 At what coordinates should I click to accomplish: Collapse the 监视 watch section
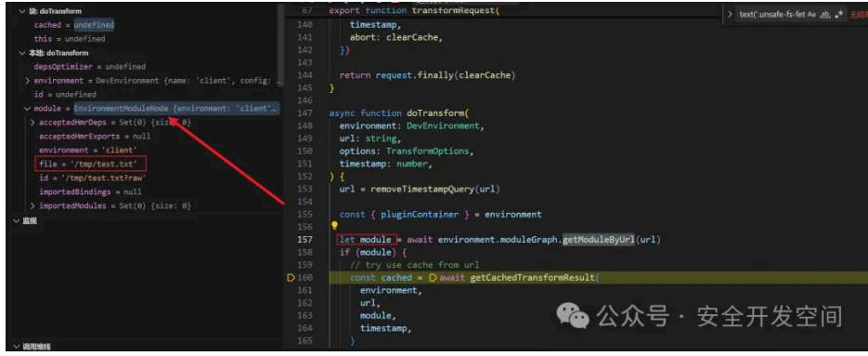[x=16, y=220]
